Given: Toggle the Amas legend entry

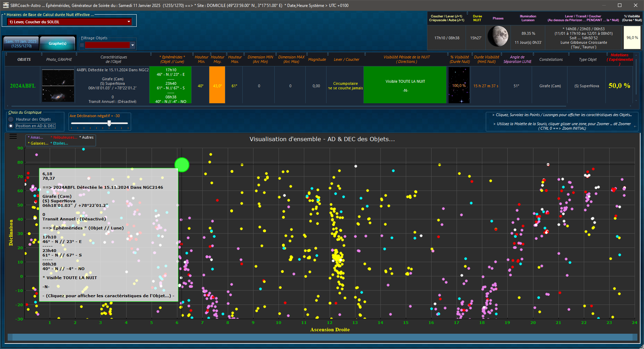Looking at the screenshot, I should click(35, 137).
